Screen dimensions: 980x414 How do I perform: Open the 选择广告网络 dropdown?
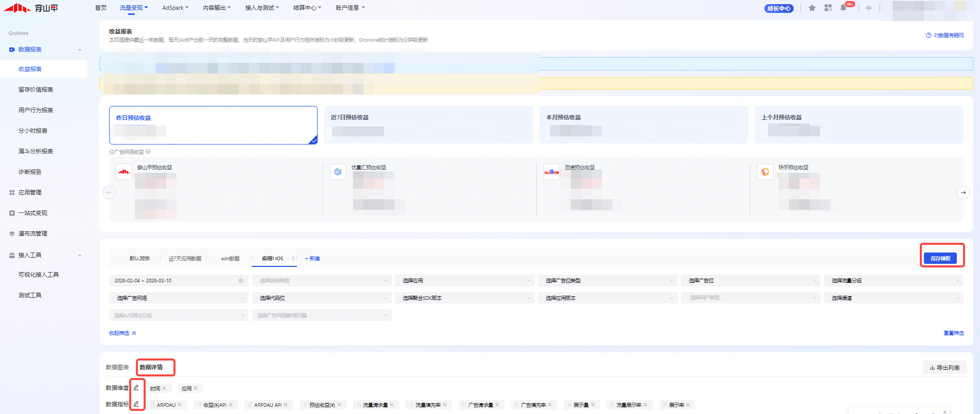[x=179, y=298]
